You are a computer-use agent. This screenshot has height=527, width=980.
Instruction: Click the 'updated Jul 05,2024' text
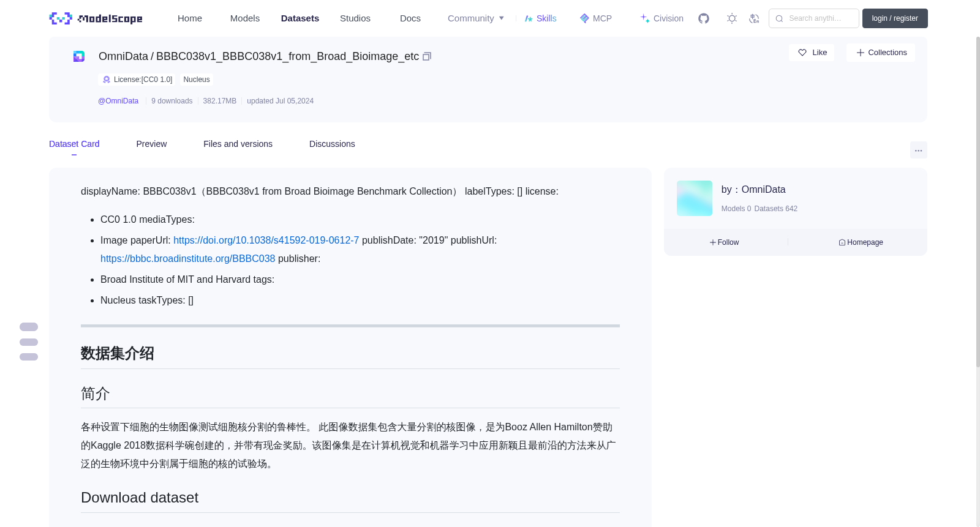(280, 101)
